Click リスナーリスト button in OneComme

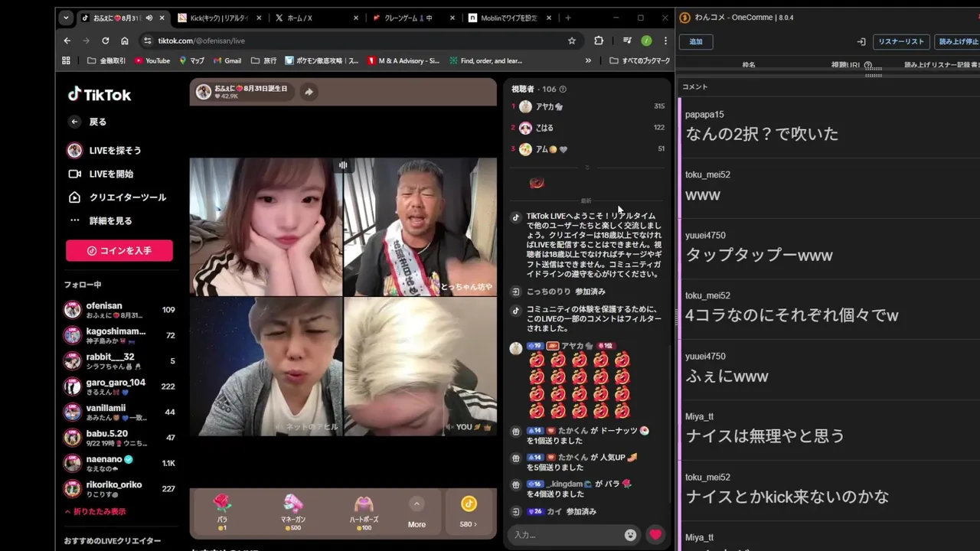click(901, 41)
